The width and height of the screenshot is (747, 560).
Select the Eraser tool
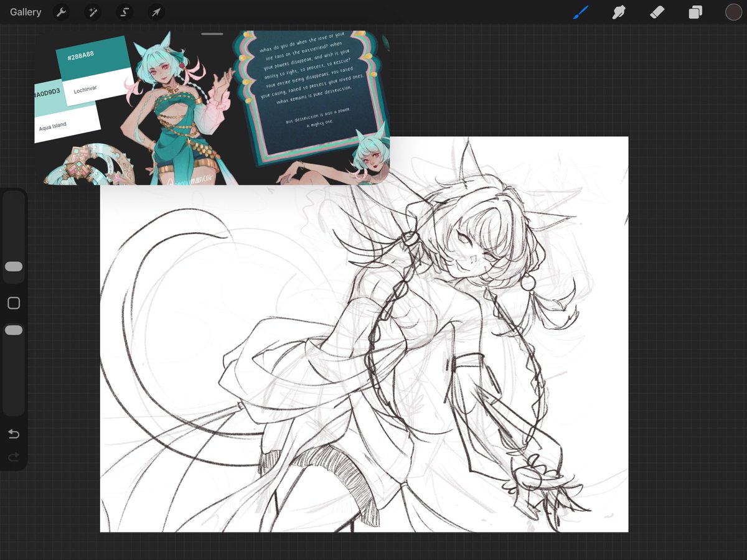click(x=657, y=12)
